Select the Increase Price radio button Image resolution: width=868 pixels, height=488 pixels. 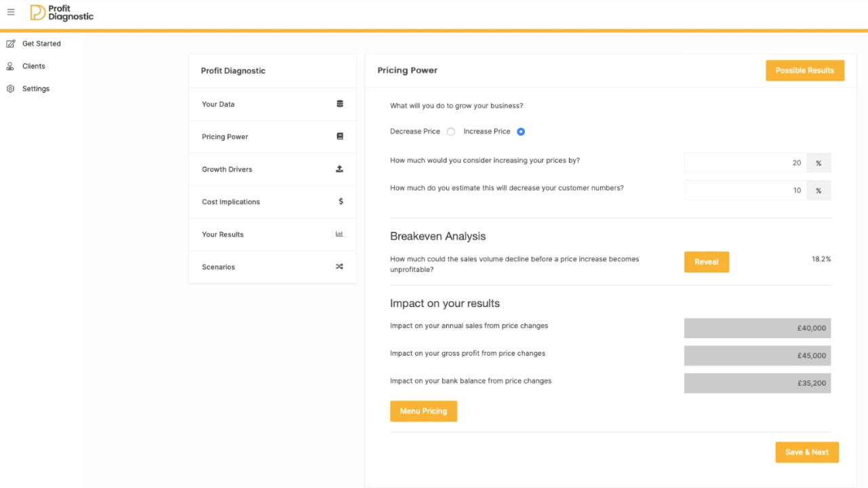[521, 131]
